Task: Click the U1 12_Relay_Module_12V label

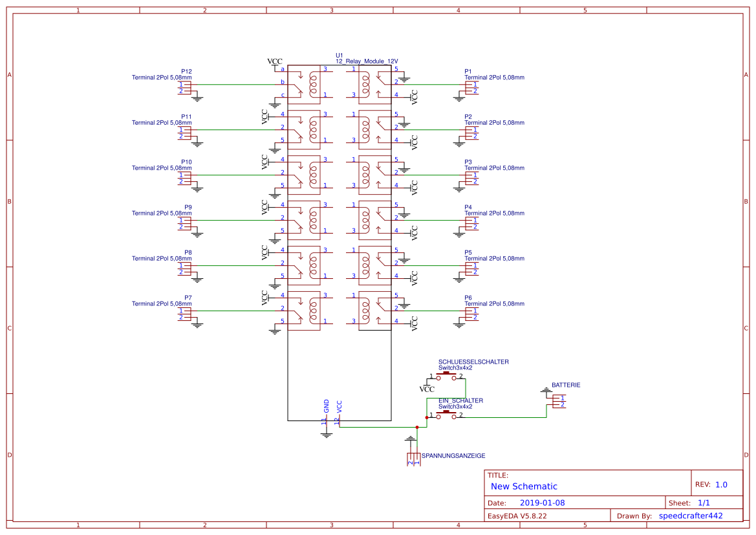Action: click(366, 61)
